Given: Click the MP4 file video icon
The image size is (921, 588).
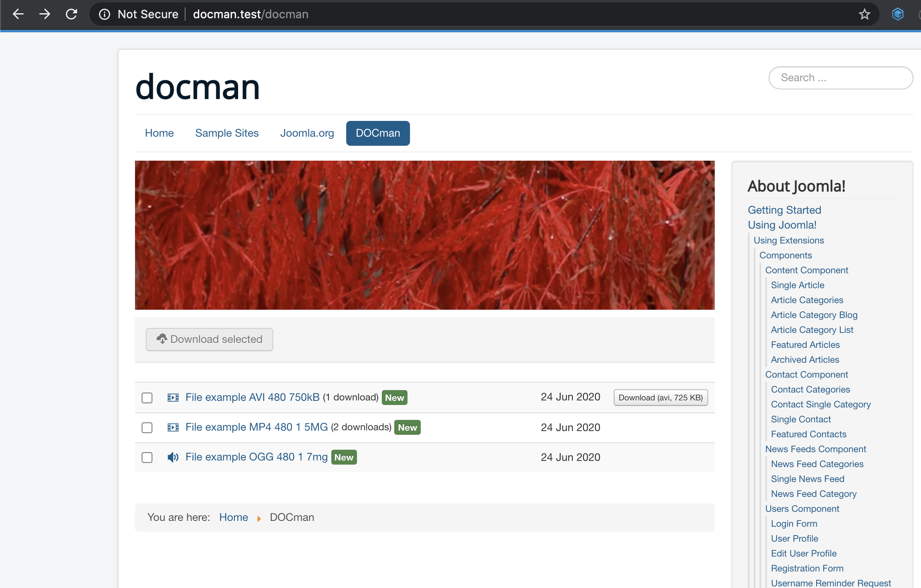Looking at the screenshot, I should click(x=173, y=427).
